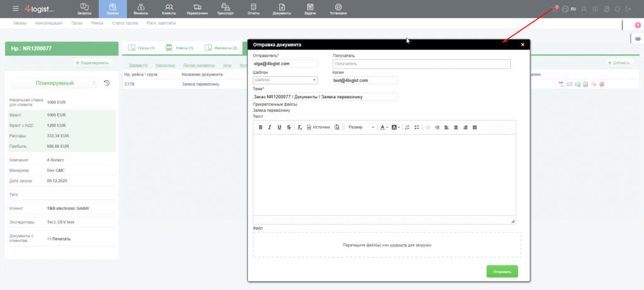Open the status history clock icon
The image size is (644, 290).
(107, 83)
